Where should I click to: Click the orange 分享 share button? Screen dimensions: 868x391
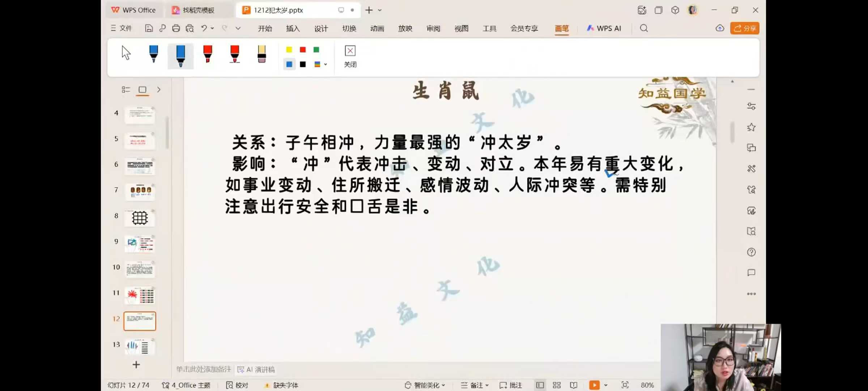745,28
